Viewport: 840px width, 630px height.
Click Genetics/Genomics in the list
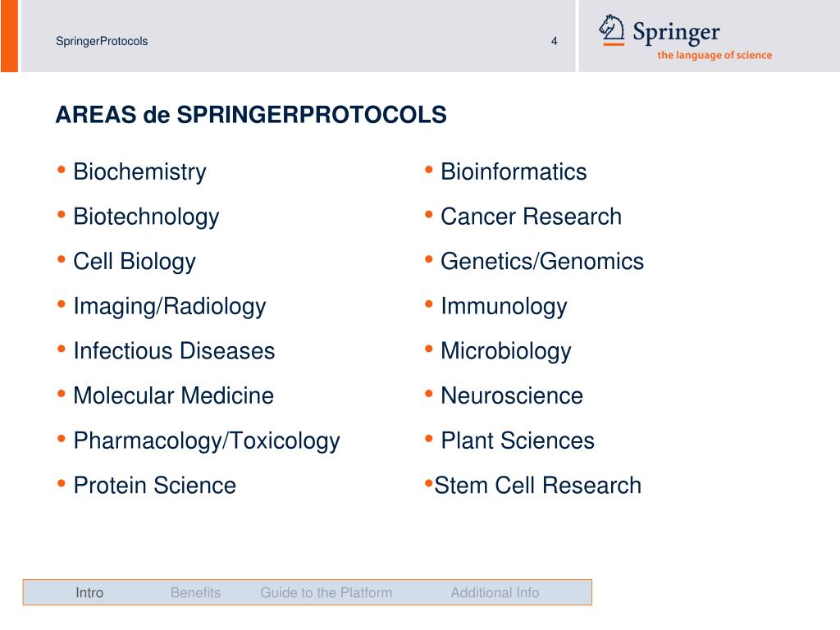542,262
